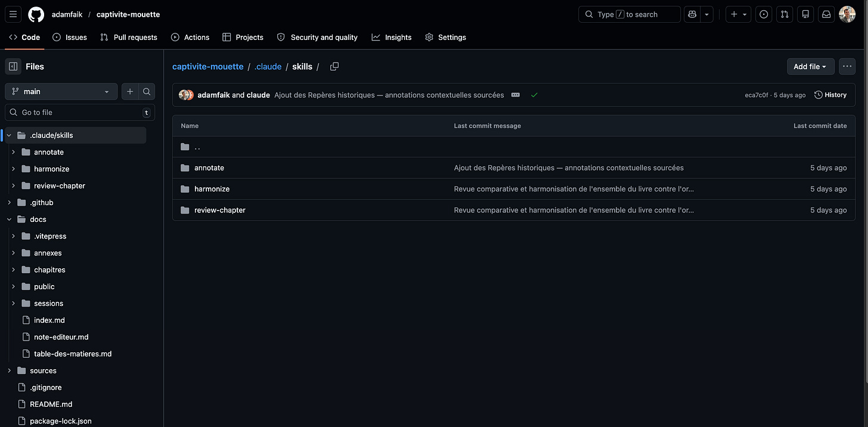Go to GitHub home via logo

pyautogui.click(x=36, y=14)
